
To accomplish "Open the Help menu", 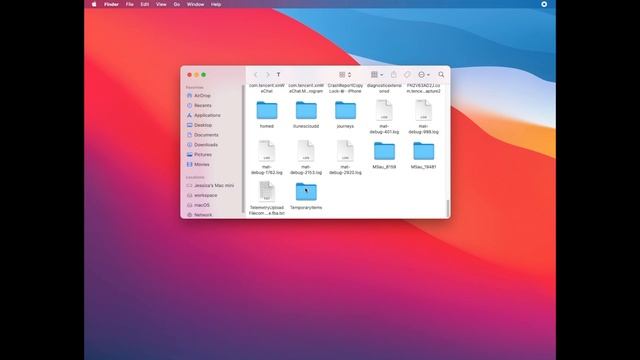I will coord(216,4).
